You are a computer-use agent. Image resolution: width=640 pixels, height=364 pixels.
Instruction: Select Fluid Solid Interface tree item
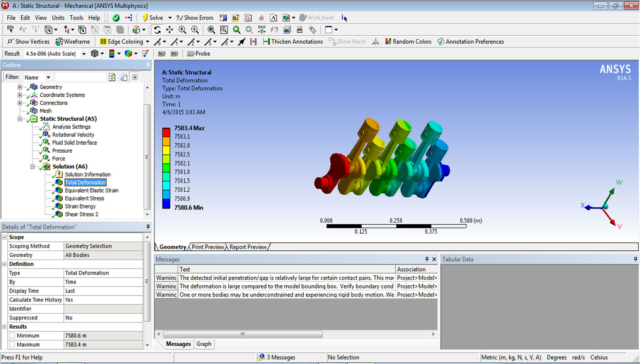click(74, 143)
